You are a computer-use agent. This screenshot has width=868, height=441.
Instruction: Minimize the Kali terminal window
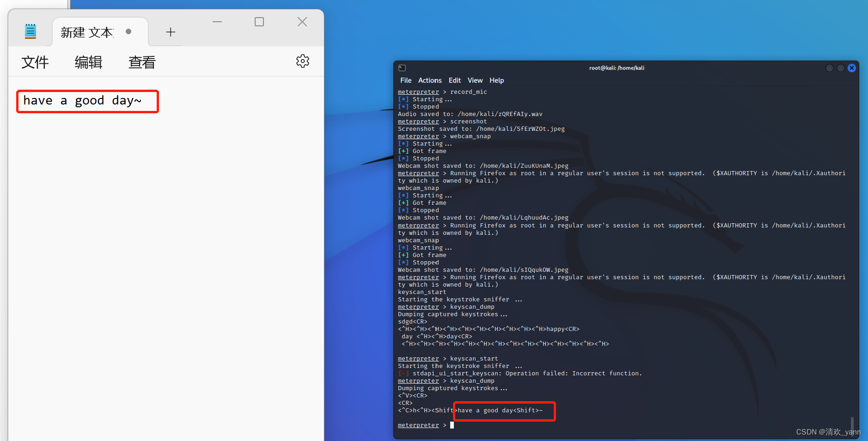(x=830, y=68)
